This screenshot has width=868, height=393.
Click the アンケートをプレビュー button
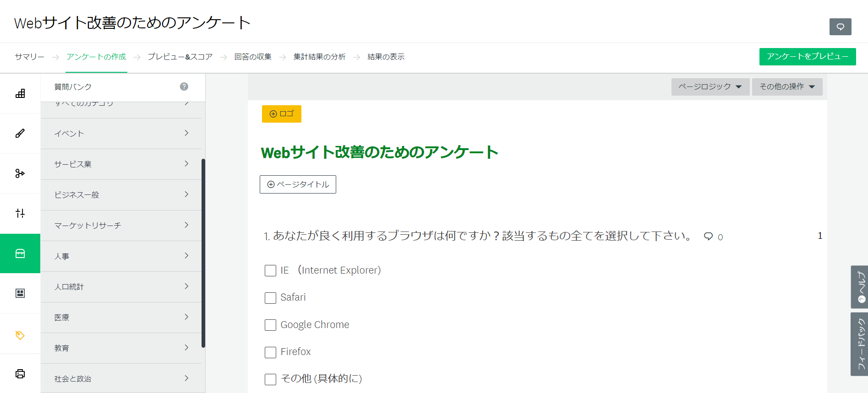click(808, 56)
